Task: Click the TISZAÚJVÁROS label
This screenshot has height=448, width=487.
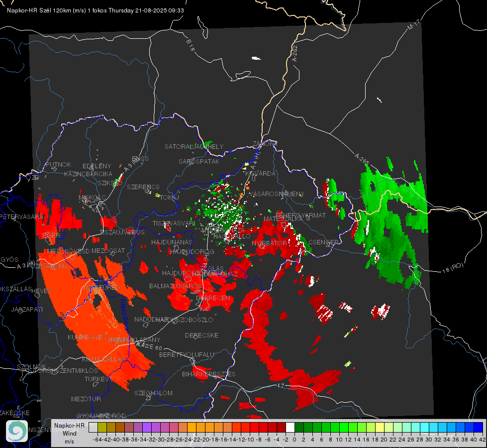Action: pos(122,232)
